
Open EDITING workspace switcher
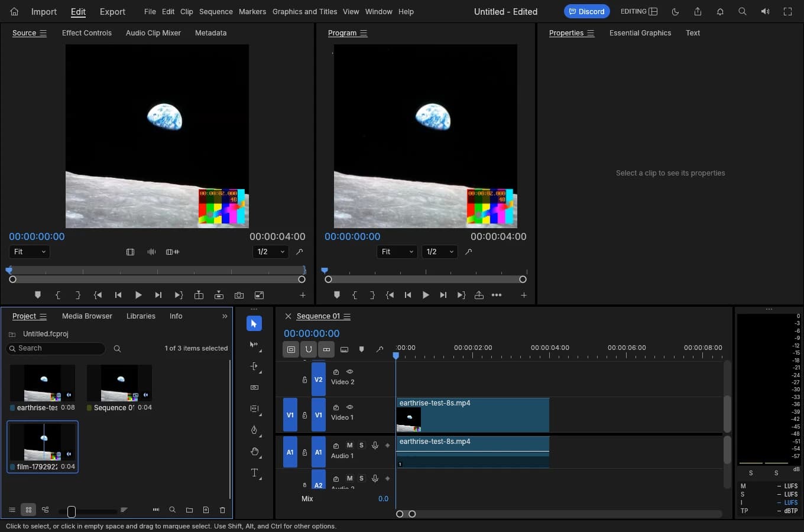(x=639, y=11)
